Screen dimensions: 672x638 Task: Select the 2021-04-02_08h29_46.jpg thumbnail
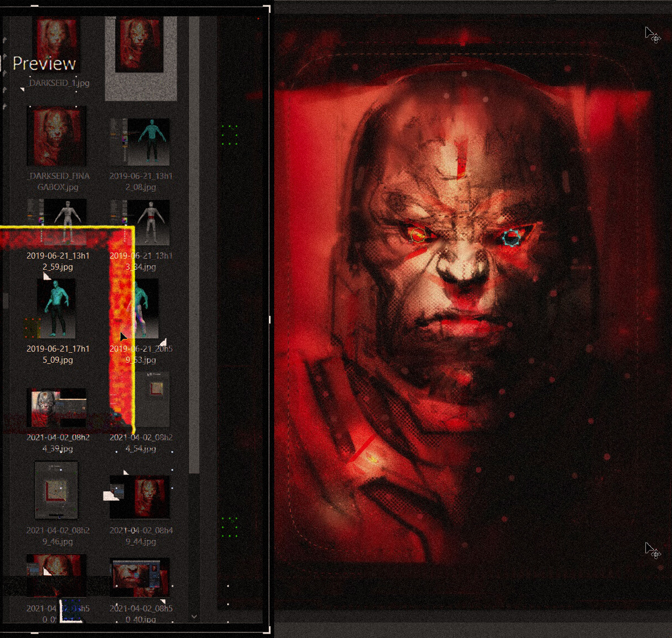(x=57, y=490)
